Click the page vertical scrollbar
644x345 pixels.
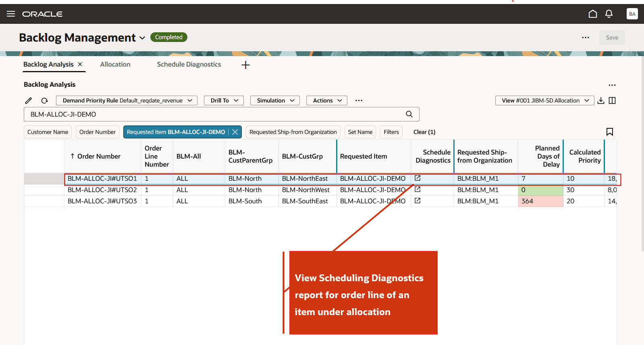point(642,153)
